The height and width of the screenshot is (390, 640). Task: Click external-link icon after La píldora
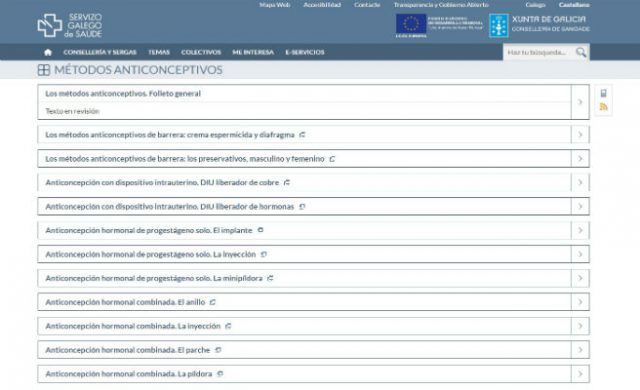pyautogui.click(x=220, y=374)
